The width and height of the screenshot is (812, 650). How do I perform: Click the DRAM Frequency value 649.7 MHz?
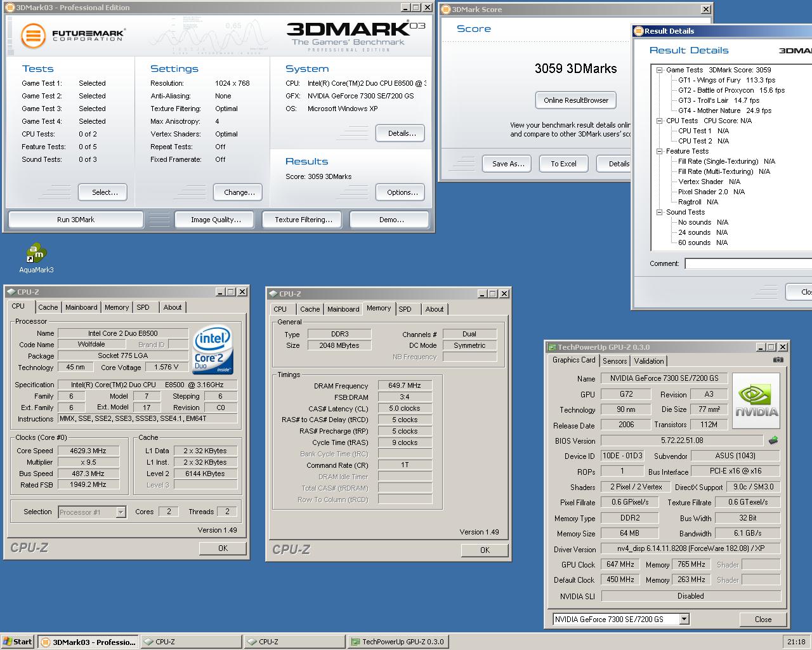405,385
